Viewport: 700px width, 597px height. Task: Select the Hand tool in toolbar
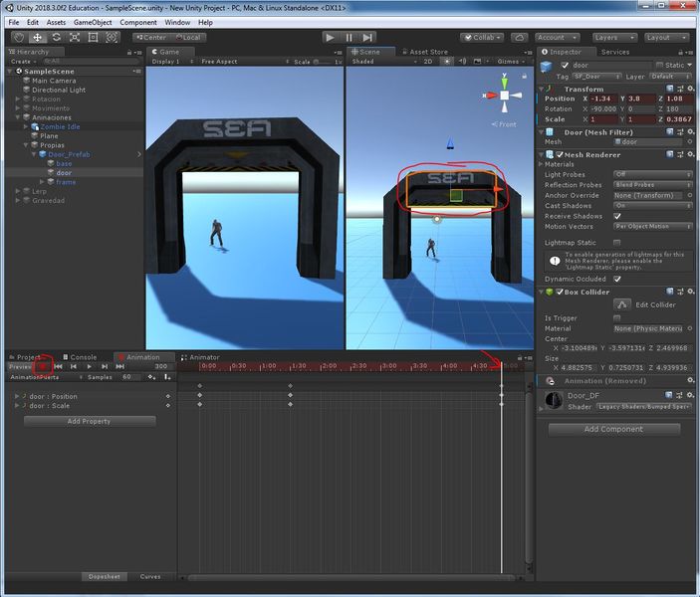click(x=19, y=38)
